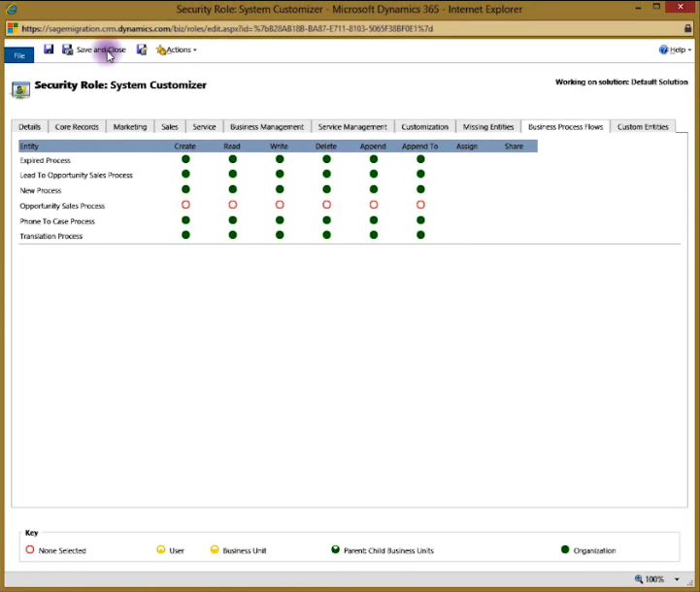The width and height of the screenshot is (700, 592).
Task: Click Save and Close button text
Action: point(101,49)
